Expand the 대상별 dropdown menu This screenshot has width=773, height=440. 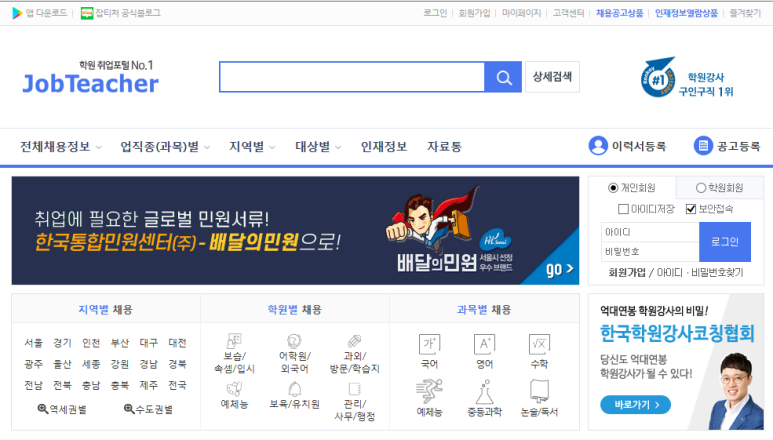click(x=318, y=147)
